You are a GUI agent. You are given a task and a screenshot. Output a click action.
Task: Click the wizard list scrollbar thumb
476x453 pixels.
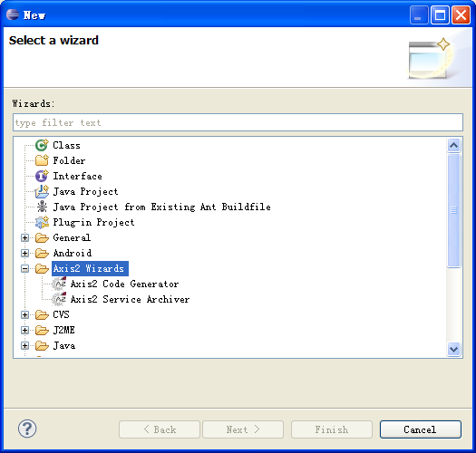click(x=454, y=210)
